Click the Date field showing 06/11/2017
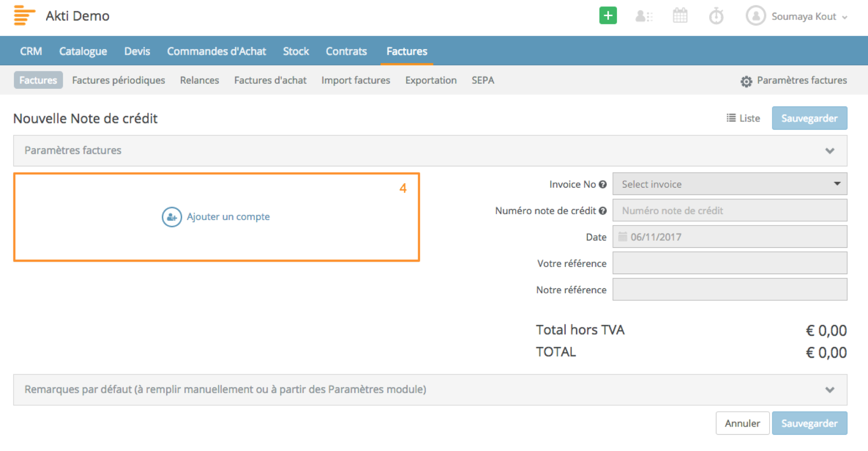 coord(730,237)
